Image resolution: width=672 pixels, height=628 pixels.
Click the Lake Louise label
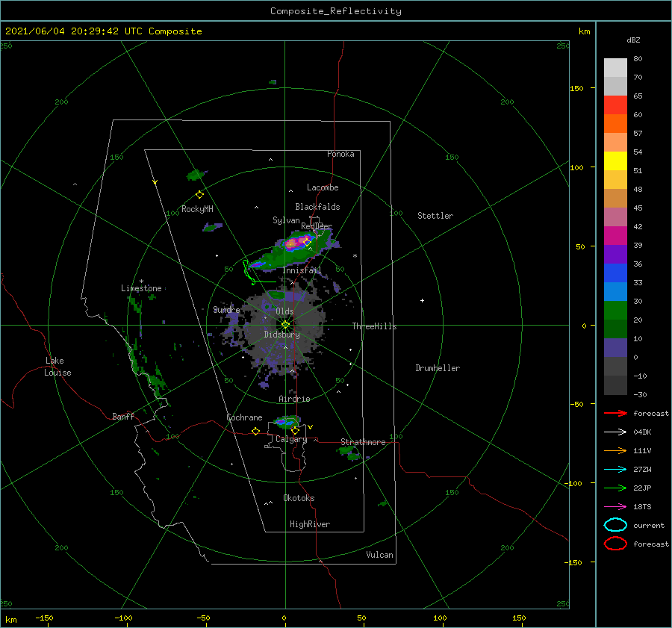click(57, 367)
